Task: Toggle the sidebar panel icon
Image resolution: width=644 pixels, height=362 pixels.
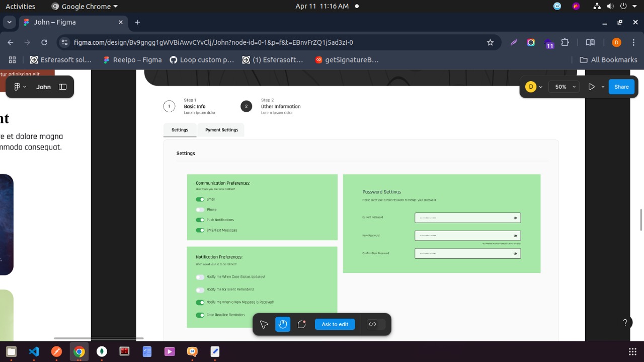Action: click(63, 87)
